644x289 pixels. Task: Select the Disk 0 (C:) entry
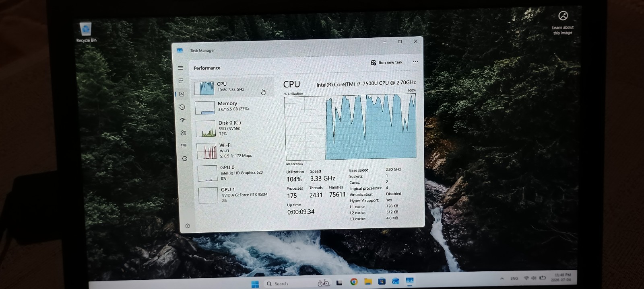click(x=235, y=128)
